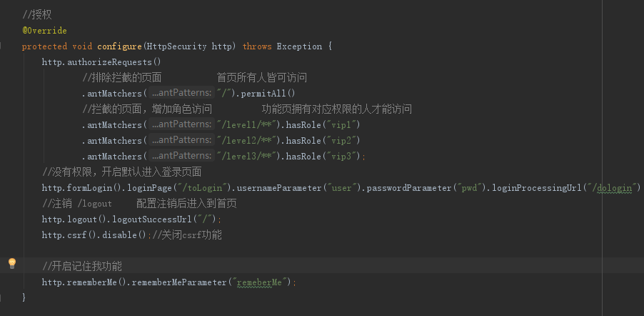Click the logoutSuccessUrl method call

coord(164,219)
